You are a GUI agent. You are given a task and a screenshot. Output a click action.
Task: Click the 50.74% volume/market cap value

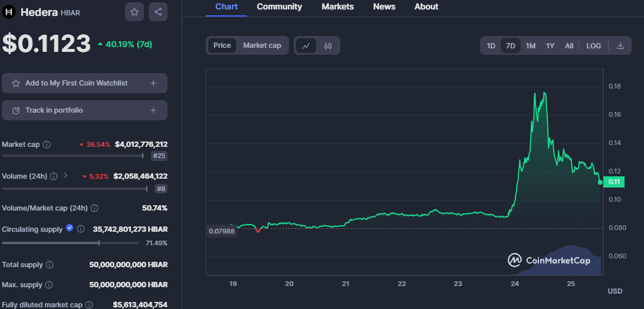pyautogui.click(x=155, y=208)
